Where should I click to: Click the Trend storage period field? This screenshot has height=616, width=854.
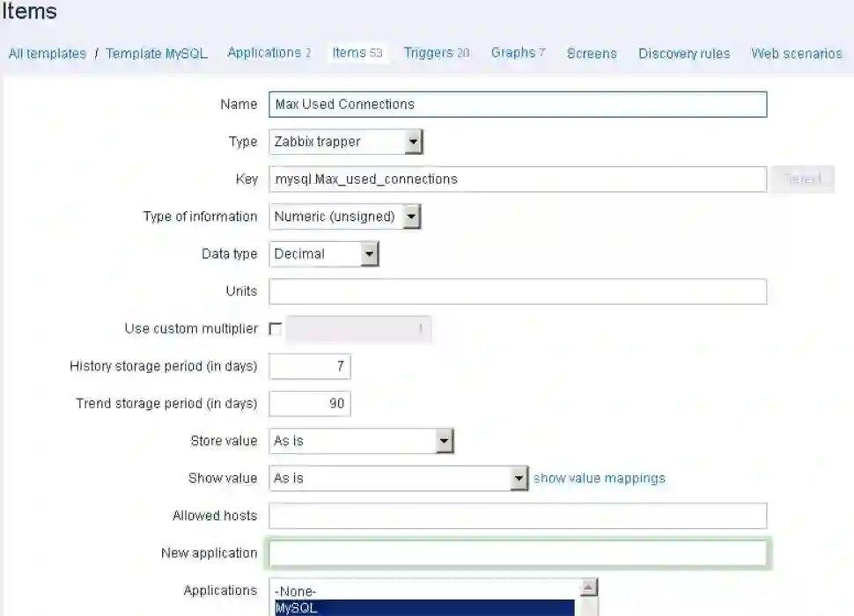(x=310, y=404)
